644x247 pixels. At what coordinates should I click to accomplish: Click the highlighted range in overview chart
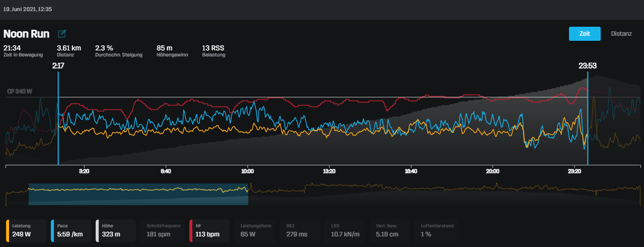point(138,195)
